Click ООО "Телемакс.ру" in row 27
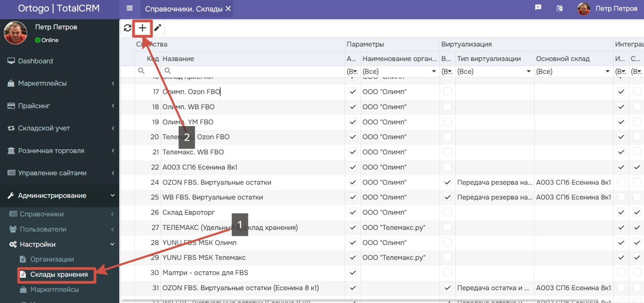This screenshot has height=303, width=644. [x=394, y=227]
